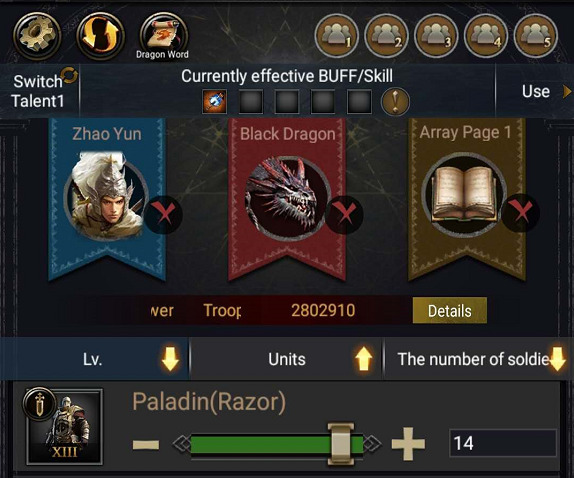Sort by Lv. column arrow
The width and height of the screenshot is (574, 478).
(x=170, y=359)
